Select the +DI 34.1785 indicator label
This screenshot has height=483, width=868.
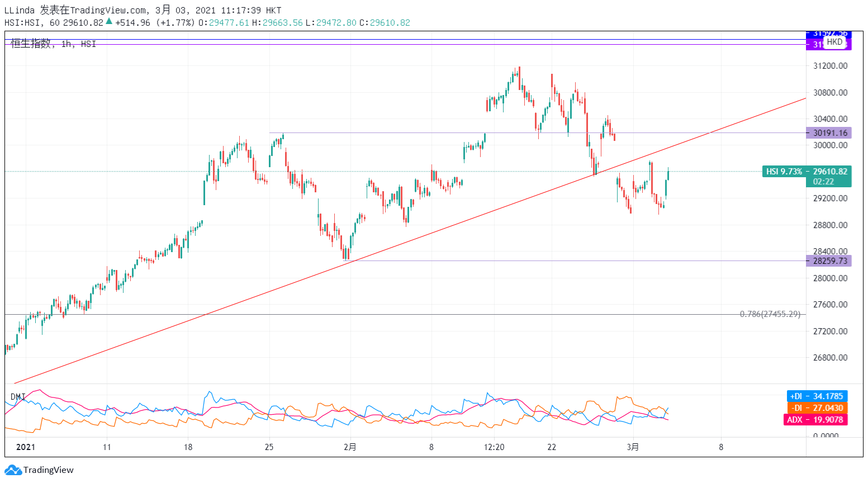(817, 396)
